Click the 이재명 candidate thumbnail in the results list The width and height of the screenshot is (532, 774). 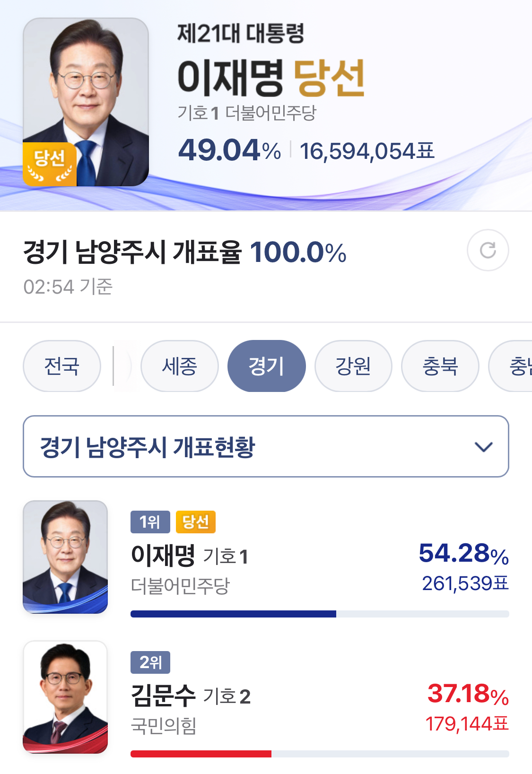click(65, 557)
